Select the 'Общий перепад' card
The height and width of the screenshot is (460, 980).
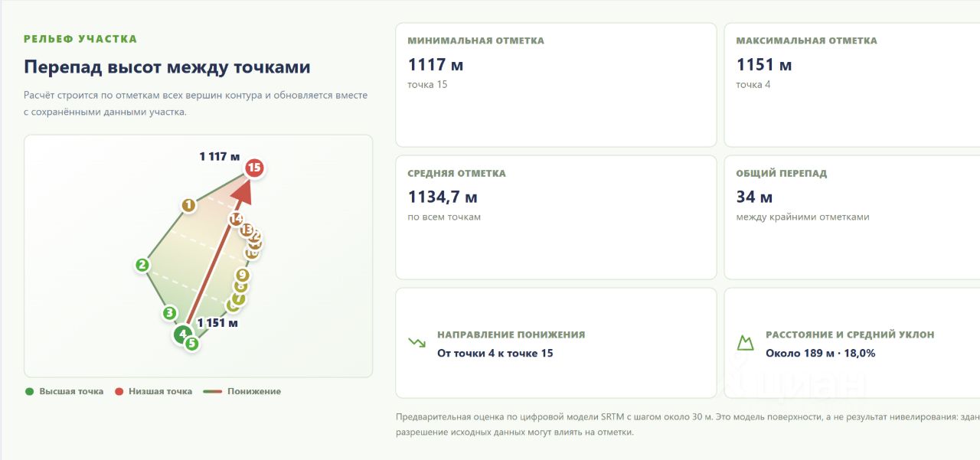click(x=852, y=217)
